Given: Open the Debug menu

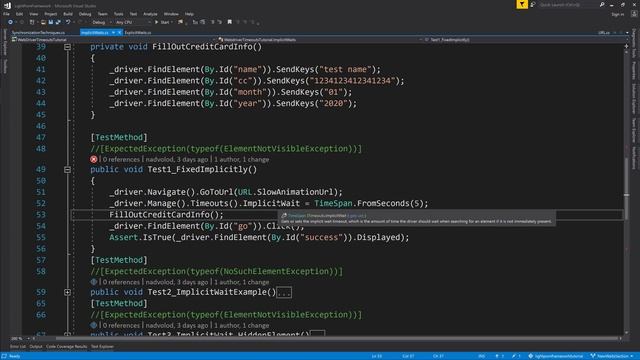Looking at the screenshot, I should point(85,14).
